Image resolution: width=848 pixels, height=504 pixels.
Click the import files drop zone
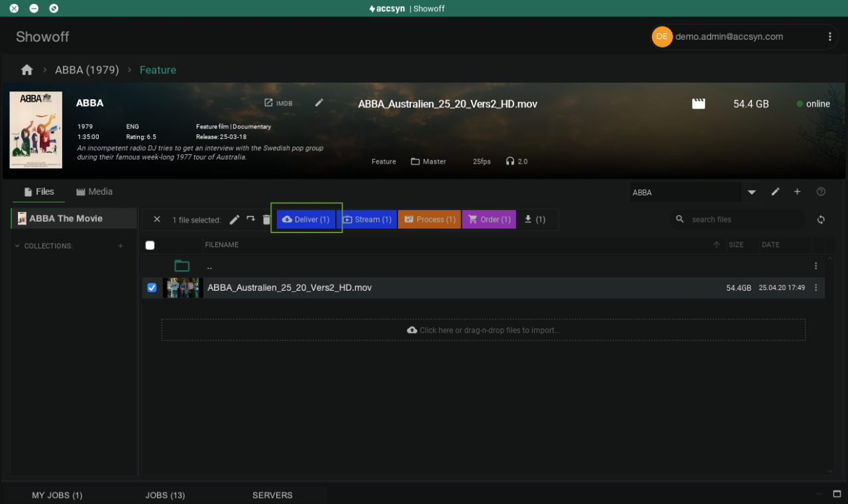tap(484, 330)
